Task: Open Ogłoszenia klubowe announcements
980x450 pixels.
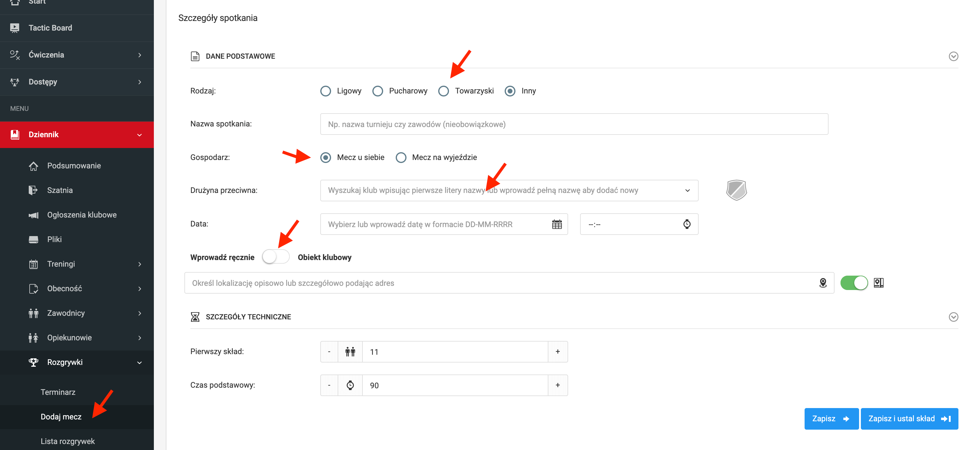Action: click(x=81, y=215)
